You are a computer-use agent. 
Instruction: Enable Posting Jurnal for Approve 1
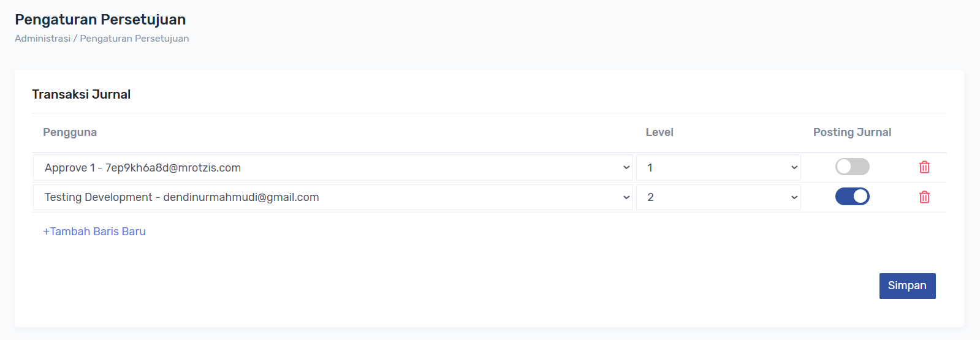(852, 167)
